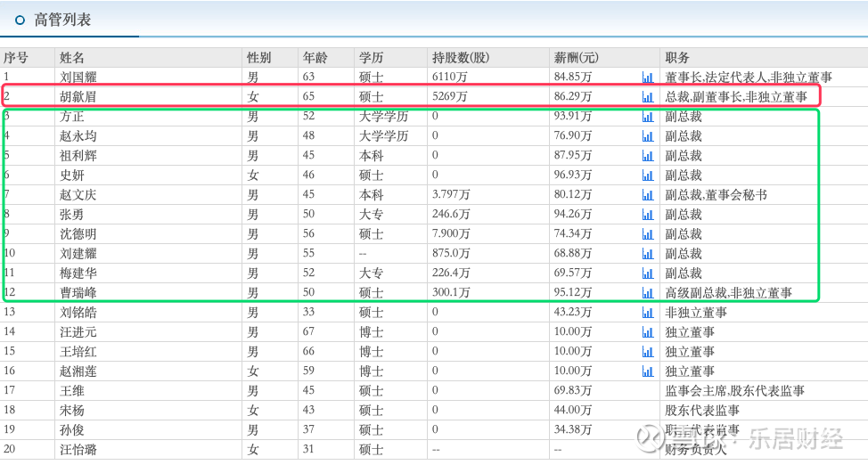Select the name 汪怡璐

coord(78,450)
